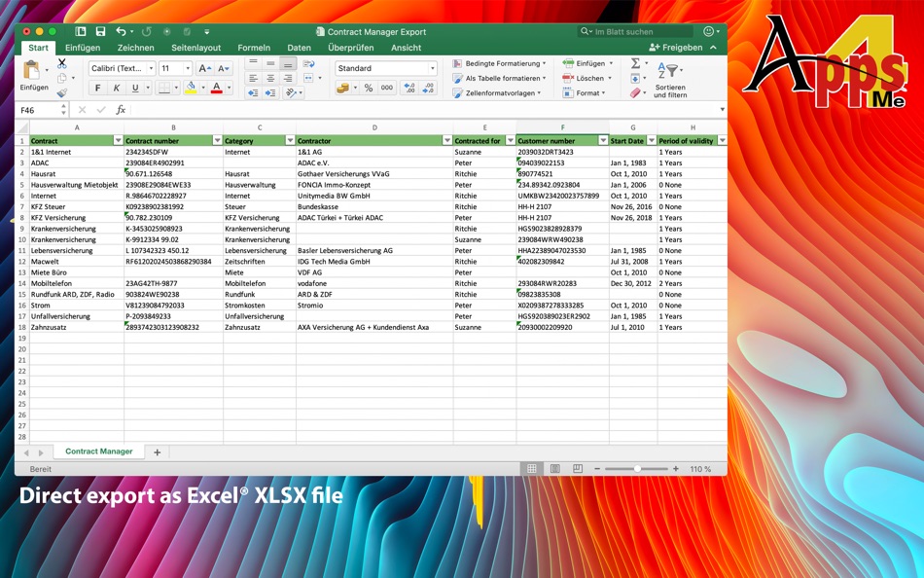This screenshot has height=578, width=924.
Task: Select the Format Painter brush
Action: [62, 92]
